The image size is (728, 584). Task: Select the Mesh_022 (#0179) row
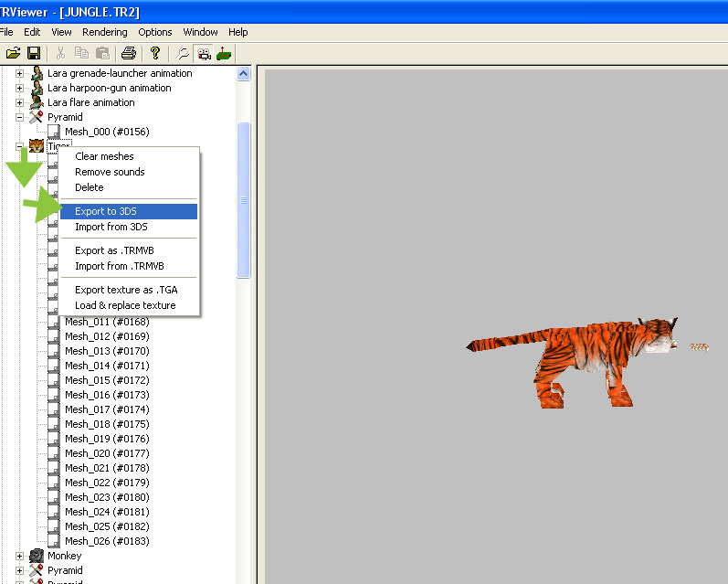pos(107,483)
